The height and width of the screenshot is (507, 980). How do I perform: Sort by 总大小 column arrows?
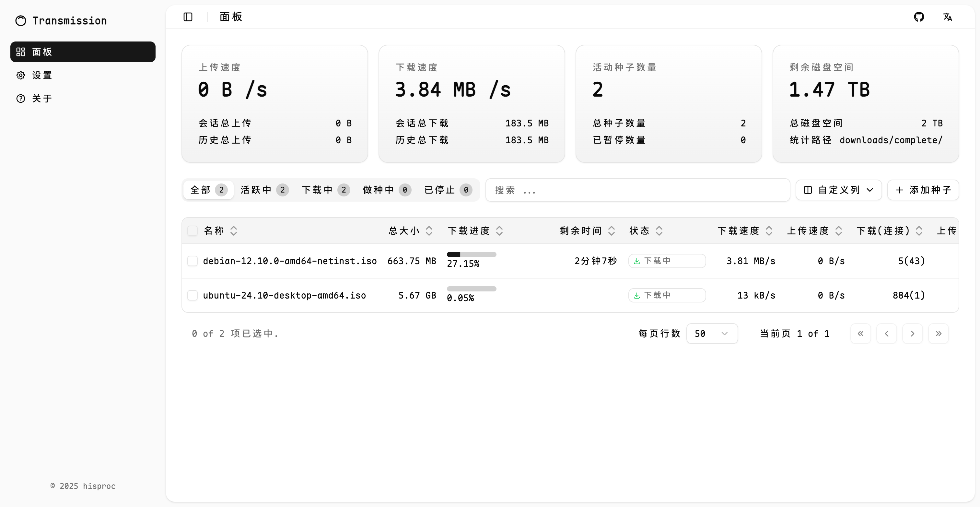tap(429, 231)
